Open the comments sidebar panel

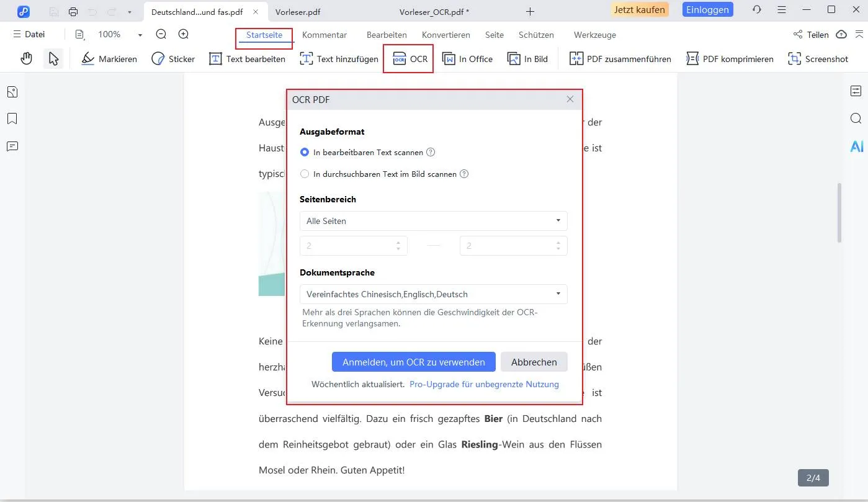(12, 146)
